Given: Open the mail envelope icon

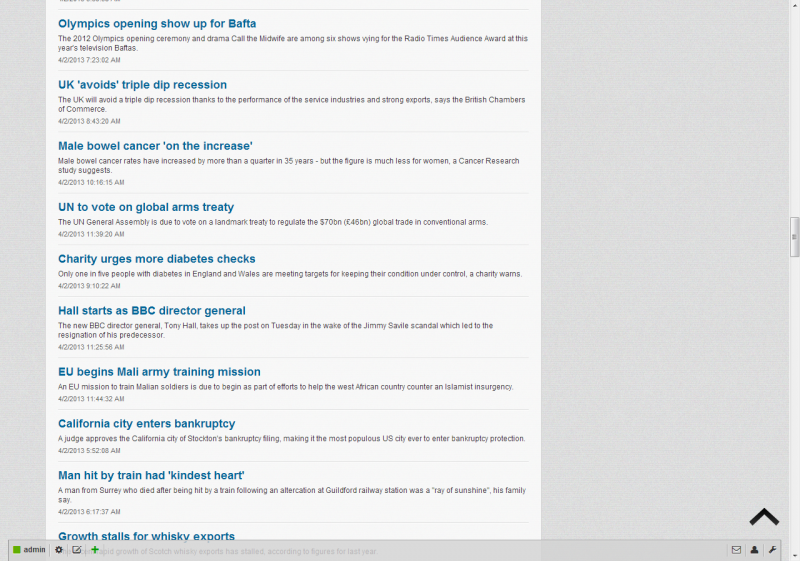Looking at the screenshot, I should [736, 550].
